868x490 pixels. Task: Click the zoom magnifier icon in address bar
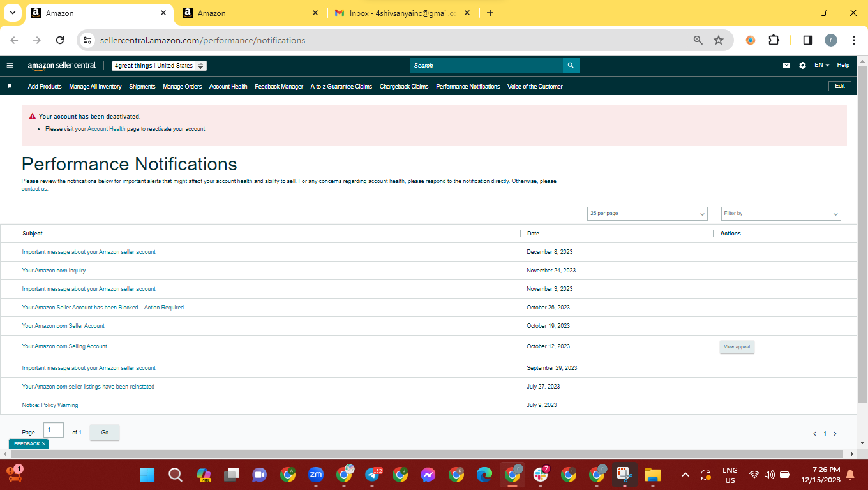pos(698,40)
